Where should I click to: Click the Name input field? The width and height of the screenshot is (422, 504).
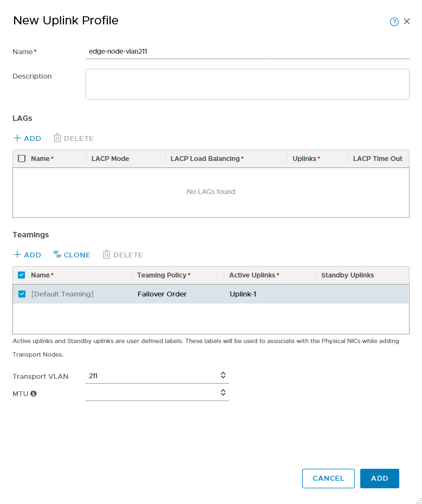pos(248,51)
